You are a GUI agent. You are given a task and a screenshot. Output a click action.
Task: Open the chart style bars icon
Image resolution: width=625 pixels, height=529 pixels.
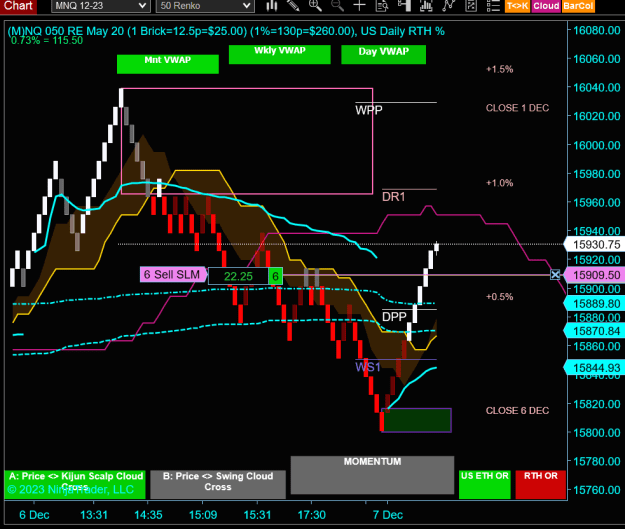tap(272, 6)
